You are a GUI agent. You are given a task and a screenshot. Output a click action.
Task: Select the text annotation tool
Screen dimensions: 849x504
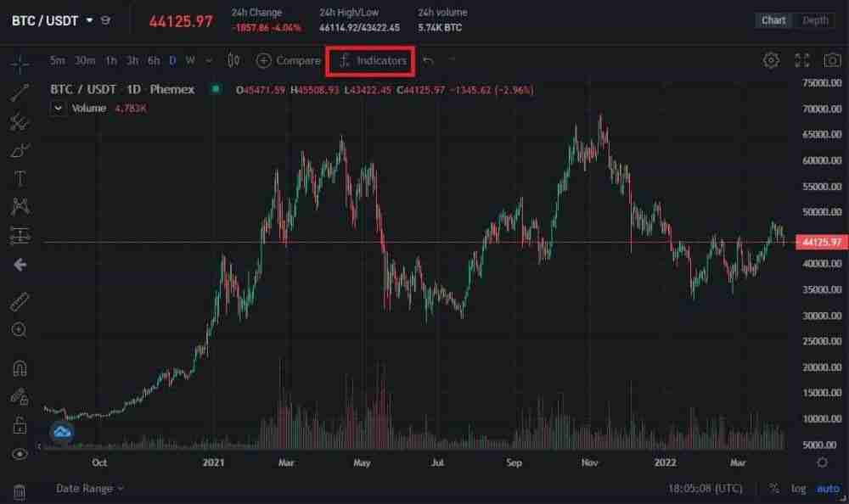20,178
